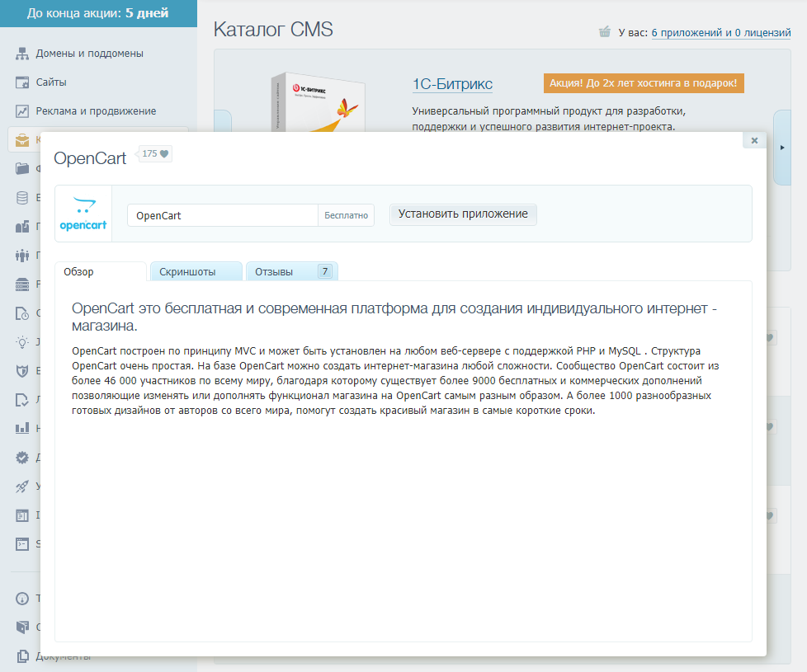Click the opencart logo image
The width and height of the screenshot is (807, 672).
(83, 214)
